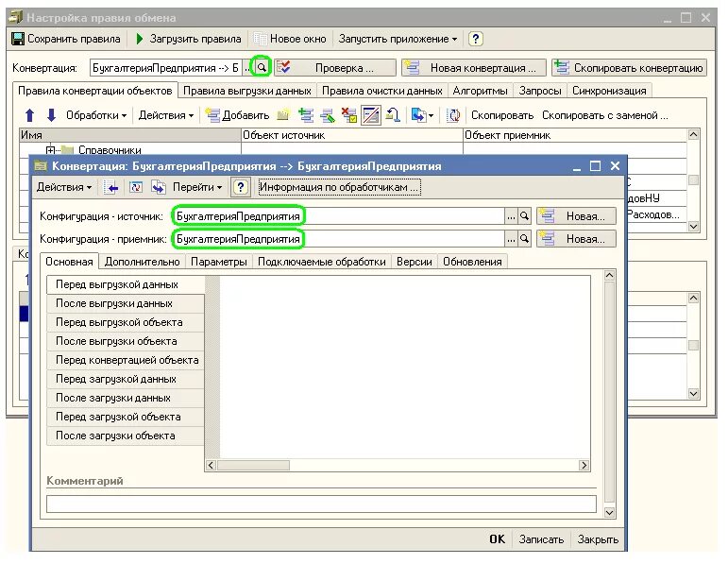Open the Алгоритмы tab
This screenshot has width=728, height=564.
coord(480,91)
